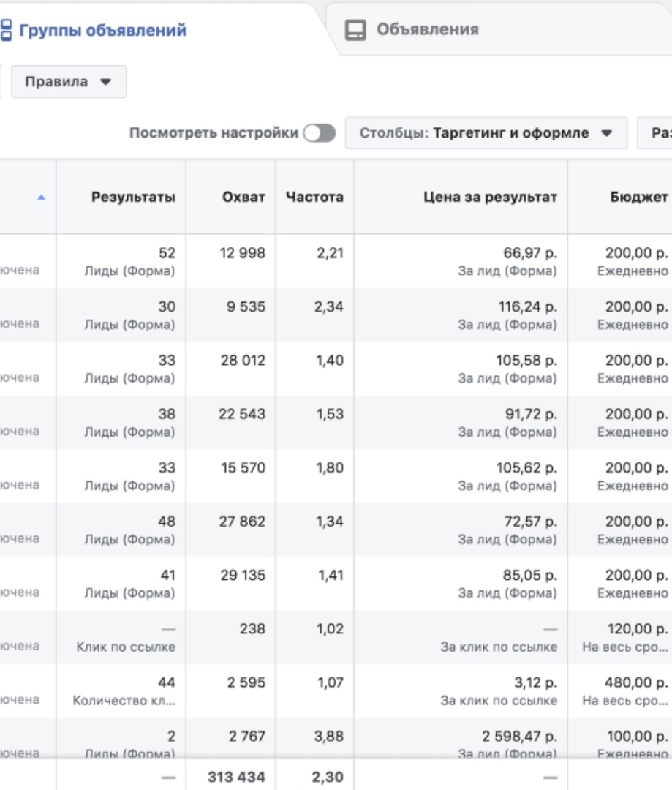Image resolution: width=672 pixels, height=790 pixels.
Task: Click the result showing 52 leads
Action: coord(167,253)
